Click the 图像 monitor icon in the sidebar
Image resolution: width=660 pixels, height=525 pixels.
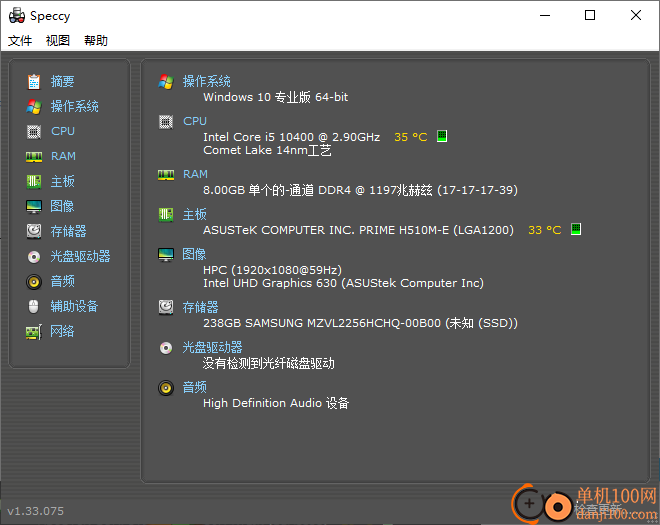tap(34, 206)
